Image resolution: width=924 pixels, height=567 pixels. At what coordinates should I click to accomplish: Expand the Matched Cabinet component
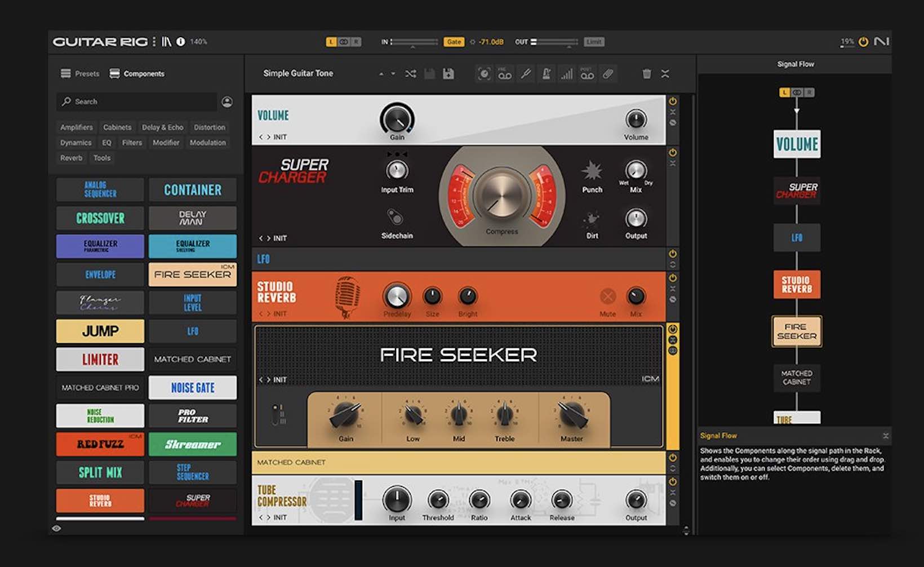coord(673,468)
